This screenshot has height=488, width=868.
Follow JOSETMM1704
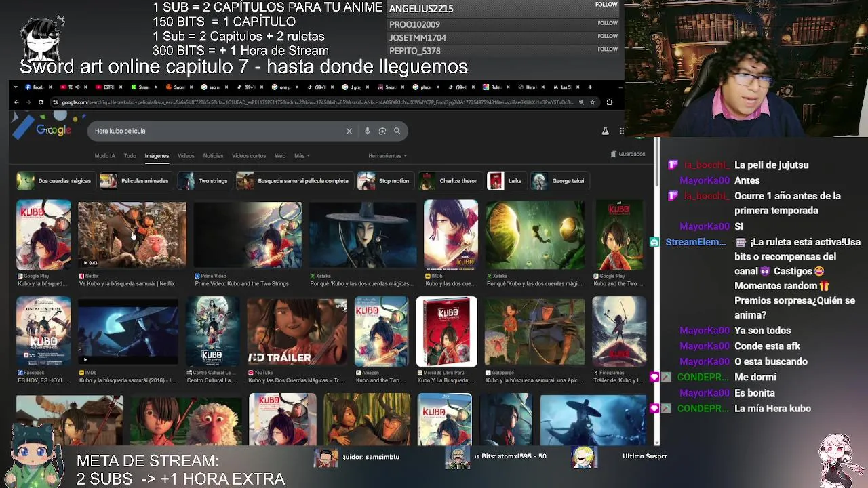pyautogui.click(x=608, y=36)
